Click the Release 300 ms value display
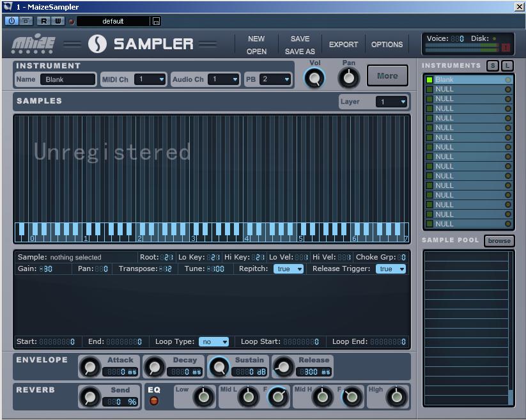This screenshot has width=526, height=420. click(x=314, y=371)
